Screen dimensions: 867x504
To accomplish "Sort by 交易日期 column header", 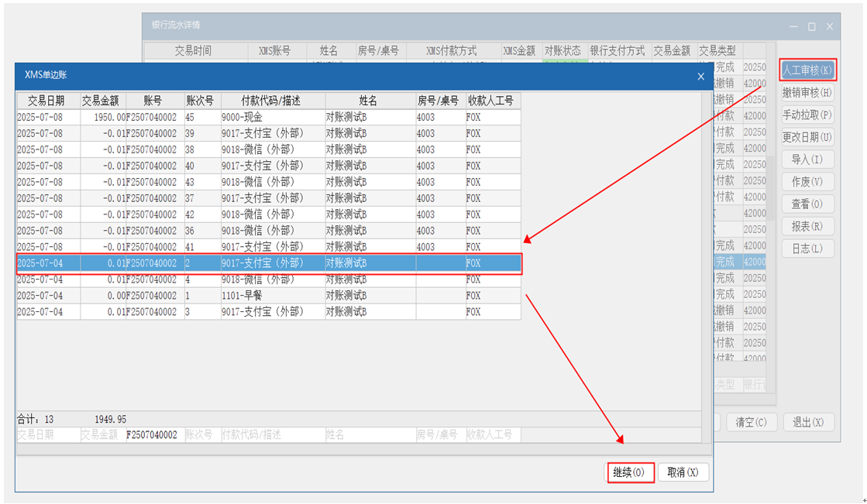I will point(48,101).
